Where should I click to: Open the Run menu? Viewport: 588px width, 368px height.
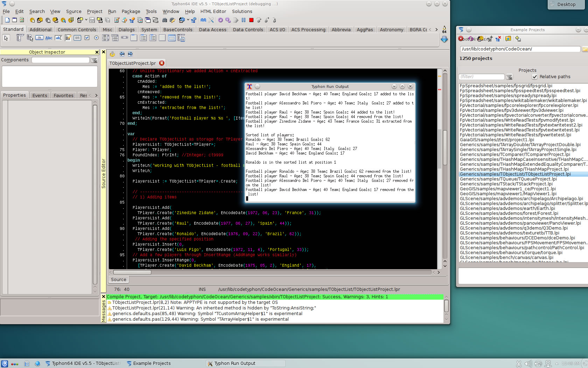click(x=112, y=12)
